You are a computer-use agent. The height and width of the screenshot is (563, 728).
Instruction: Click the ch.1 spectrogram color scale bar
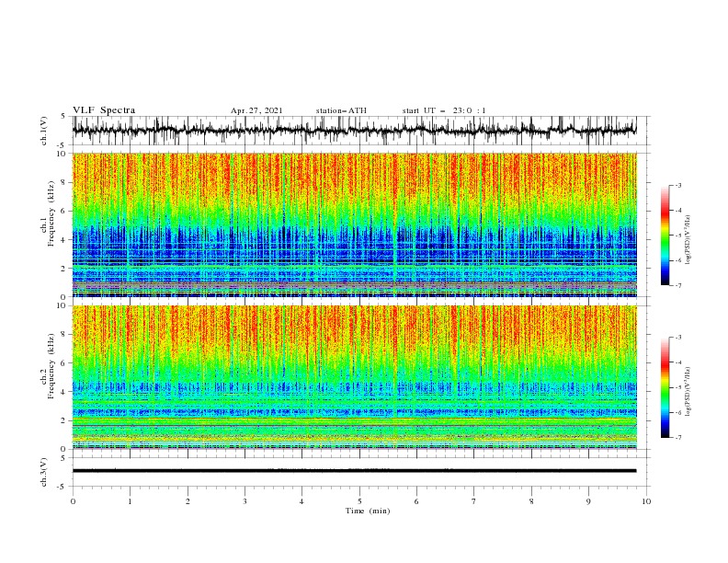click(665, 236)
